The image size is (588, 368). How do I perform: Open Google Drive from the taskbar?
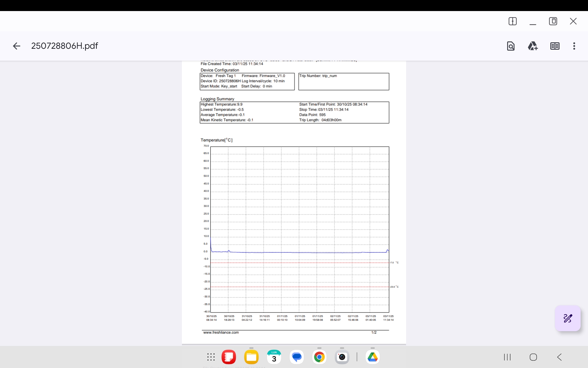point(372,357)
